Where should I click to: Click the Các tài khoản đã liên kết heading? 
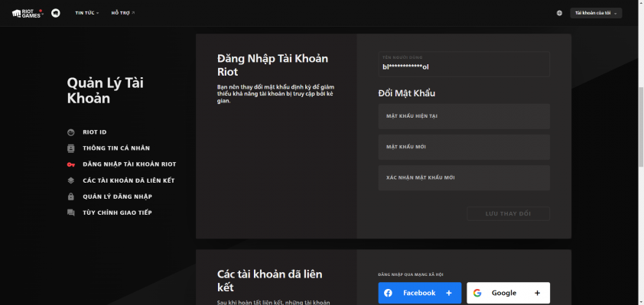point(270,281)
